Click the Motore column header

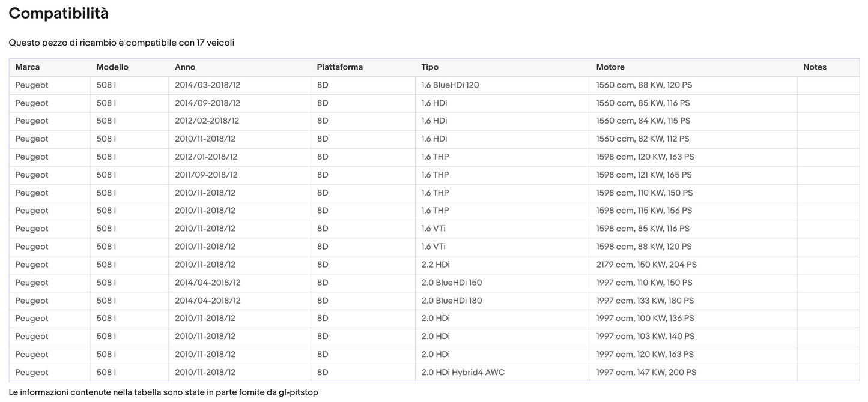610,67
